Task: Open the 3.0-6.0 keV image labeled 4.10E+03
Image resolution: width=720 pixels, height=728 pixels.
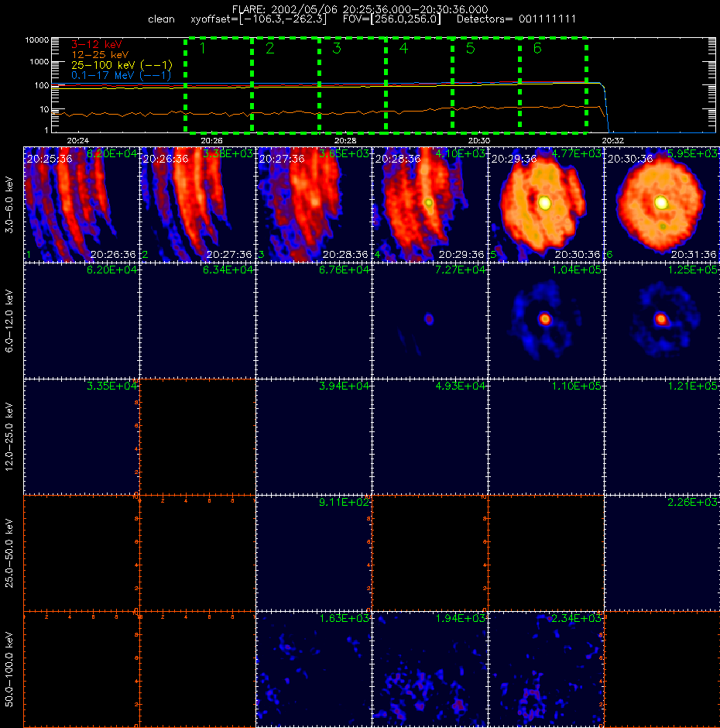Action: [x=430, y=204]
